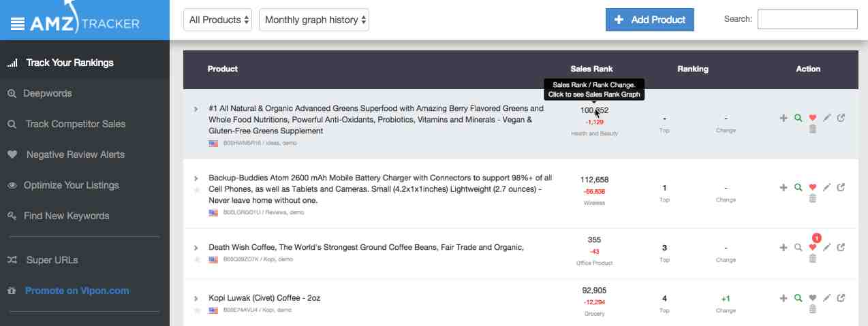Delete Death Wish Coffee with trash icon
Image resolution: width=868 pixels, height=326 pixels.
point(812,258)
